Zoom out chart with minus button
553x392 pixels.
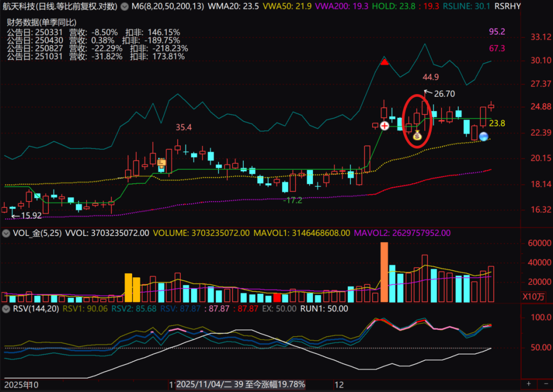click(x=546, y=383)
